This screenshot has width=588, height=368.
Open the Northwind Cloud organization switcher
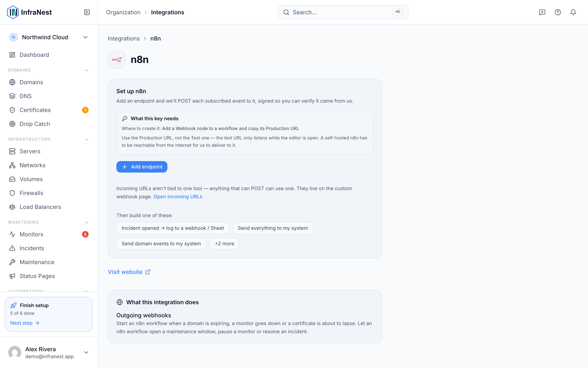pyautogui.click(x=49, y=37)
